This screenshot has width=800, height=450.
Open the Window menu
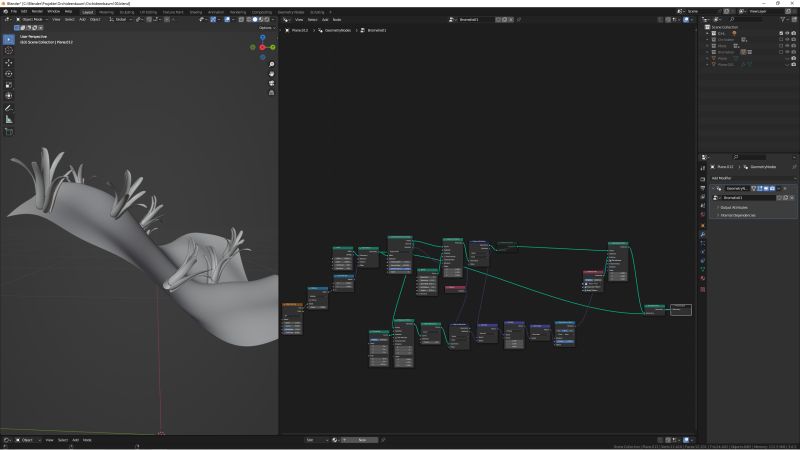pos(54,11)
